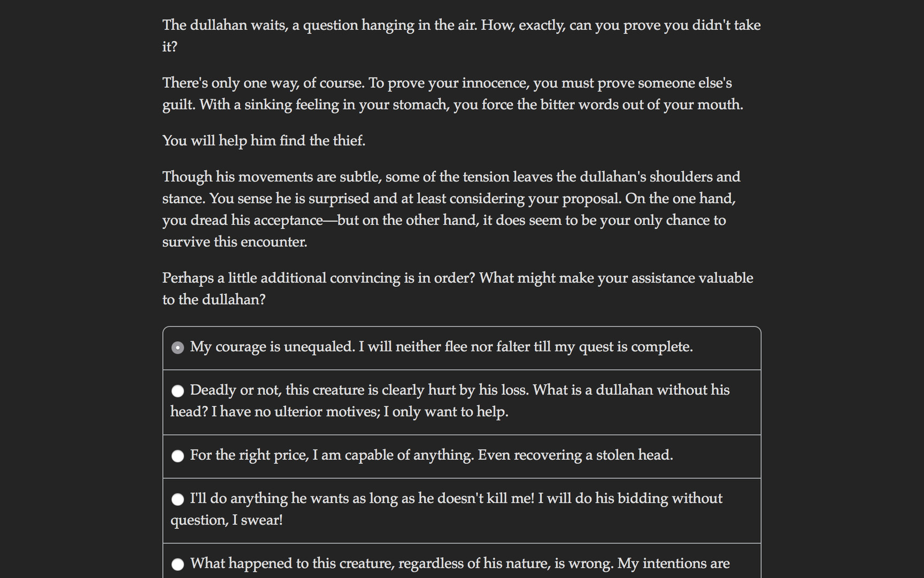The height and width of the screenshot is (578, 924).
Task: Click the paragraph starting "The dullahan waits"
Action: click(460, 35)
